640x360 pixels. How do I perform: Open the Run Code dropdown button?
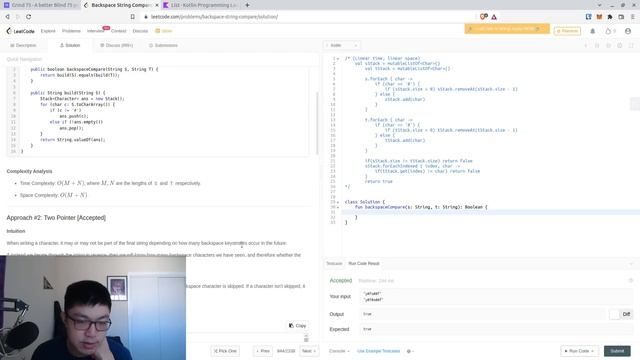click(x=580, y=351)
